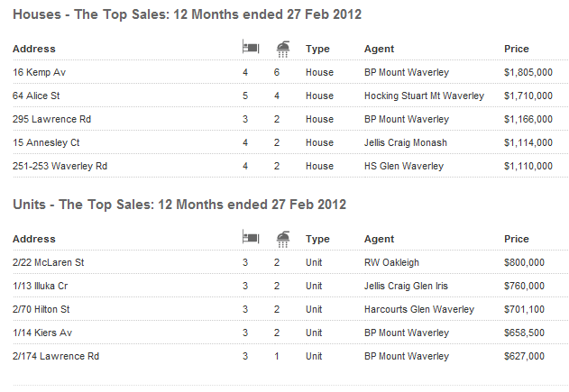This screenshot has width=569, height=392.
Task: Open the 15 Annesley Ct listing
Action: click(46, 142)
